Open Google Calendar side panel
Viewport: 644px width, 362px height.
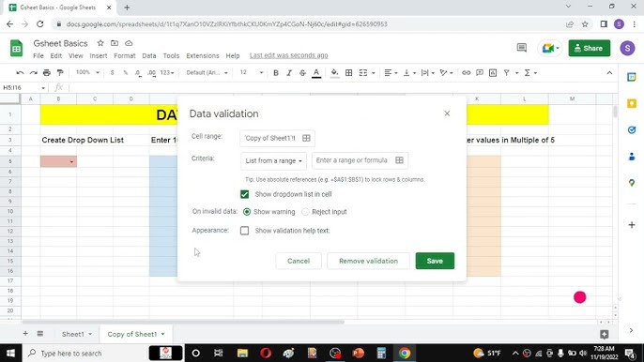pyautogui.click(x=632, y=77)
